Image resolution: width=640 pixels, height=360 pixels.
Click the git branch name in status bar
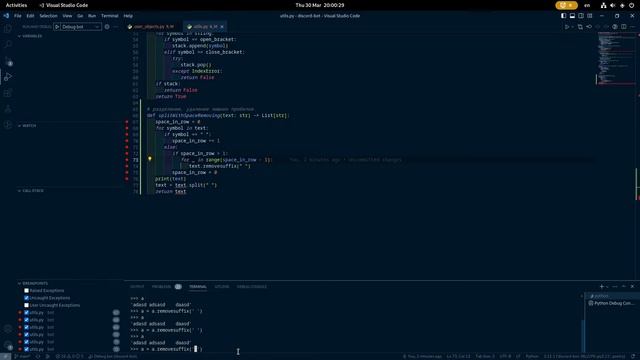22,356
